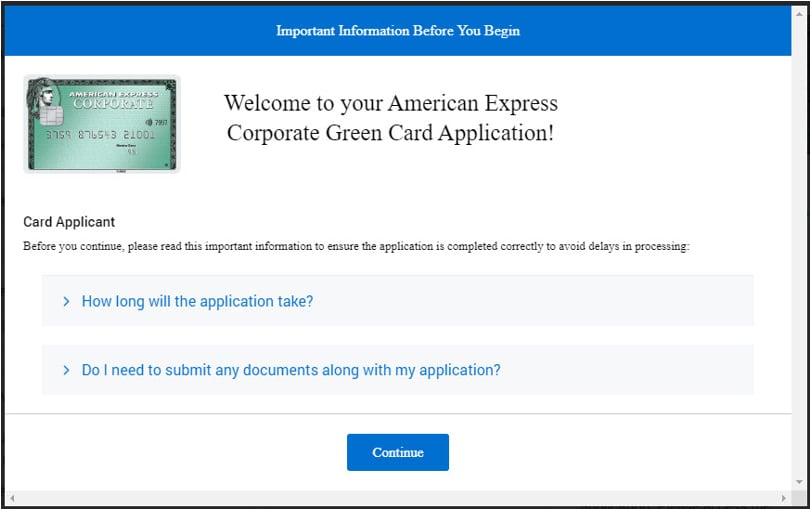Viewport: 810px width, 509px height.
Task: Click "Important Information Before You Begin" header text
Action: point(398,31)
